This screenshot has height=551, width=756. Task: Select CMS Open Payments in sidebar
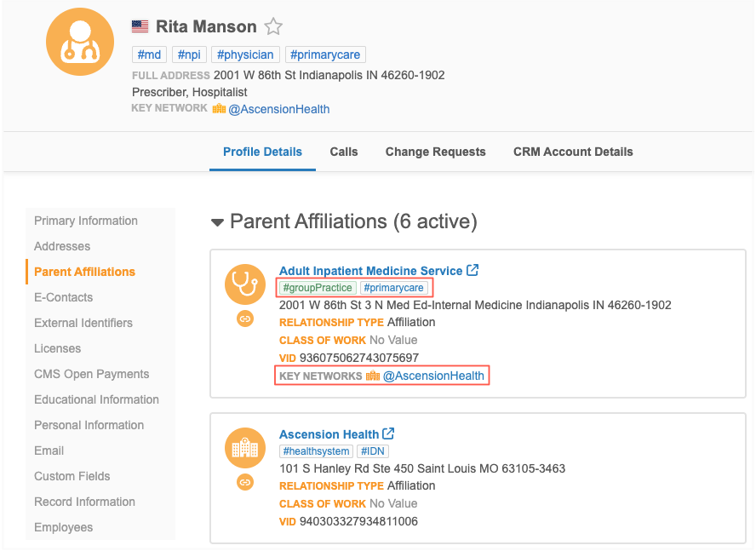(x=91, y=374)
